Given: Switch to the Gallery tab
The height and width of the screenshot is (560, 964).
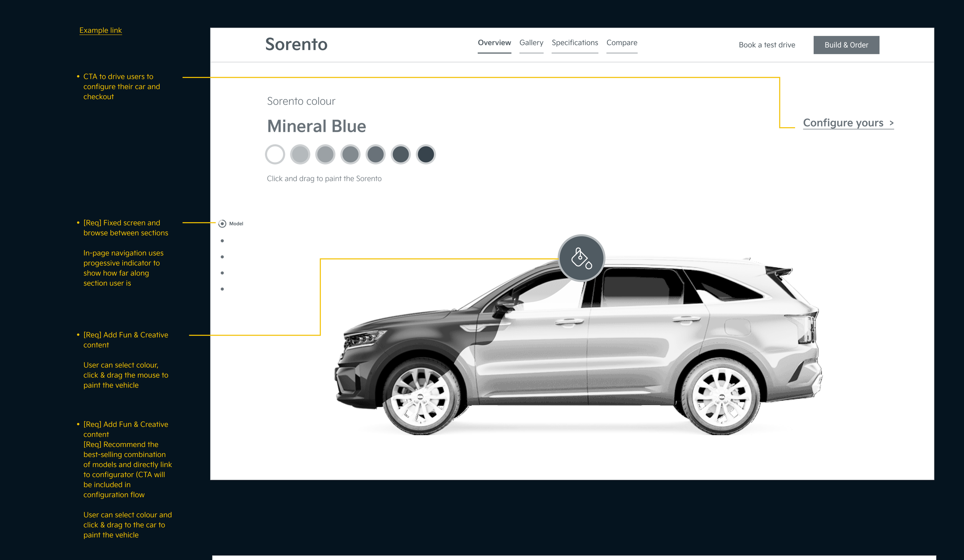Looking at the screenshot, I should (x=531, y=43).
